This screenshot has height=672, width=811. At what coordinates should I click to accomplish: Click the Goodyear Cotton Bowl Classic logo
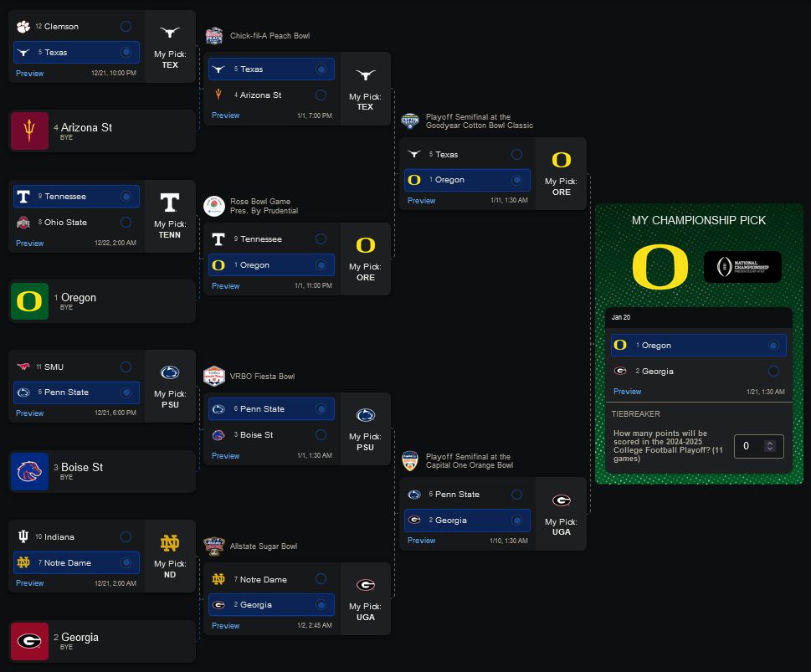[410, 121]
